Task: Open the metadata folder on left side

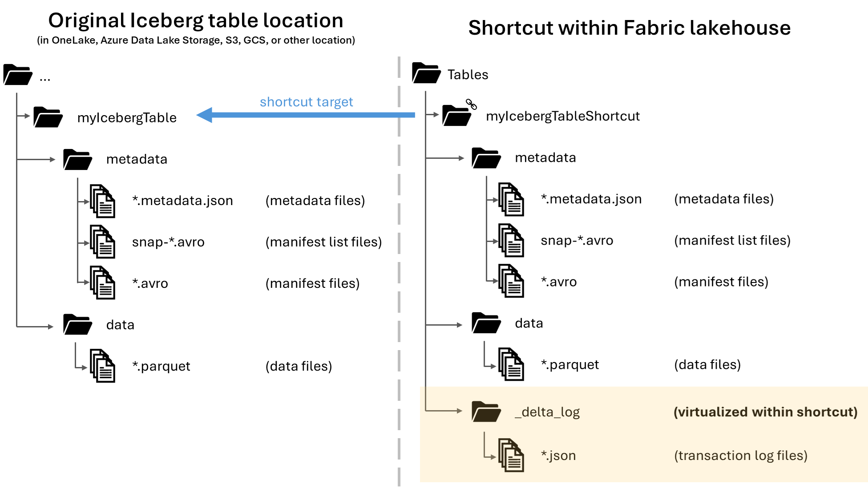Action: coord(77,158)
